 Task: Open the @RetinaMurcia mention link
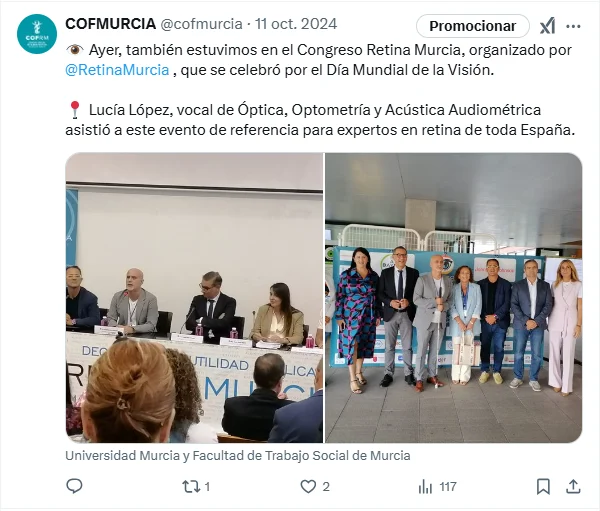click(117, 70)
